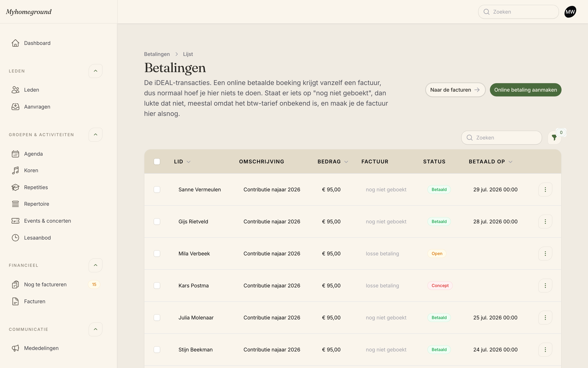Select the Julia Molenaar row checkbox
Viewport: 588px width, 368px height.
(x=157, y=317)
